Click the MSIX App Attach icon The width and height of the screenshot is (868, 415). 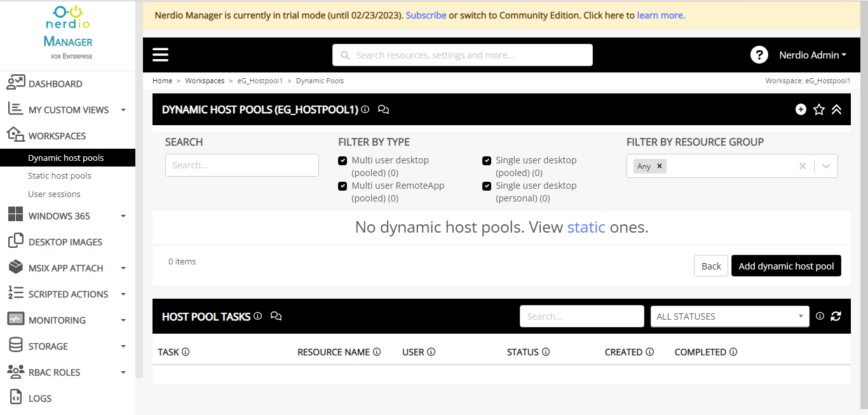pyautogui.click(x=16, y=268)
